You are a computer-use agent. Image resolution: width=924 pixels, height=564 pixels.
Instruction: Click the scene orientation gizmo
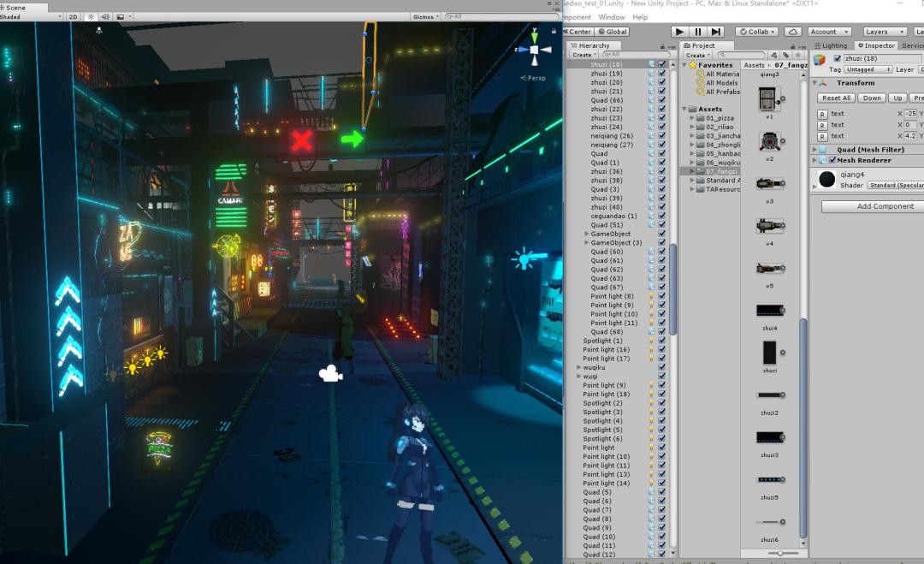pyautogui.click(x=536, y=50)
